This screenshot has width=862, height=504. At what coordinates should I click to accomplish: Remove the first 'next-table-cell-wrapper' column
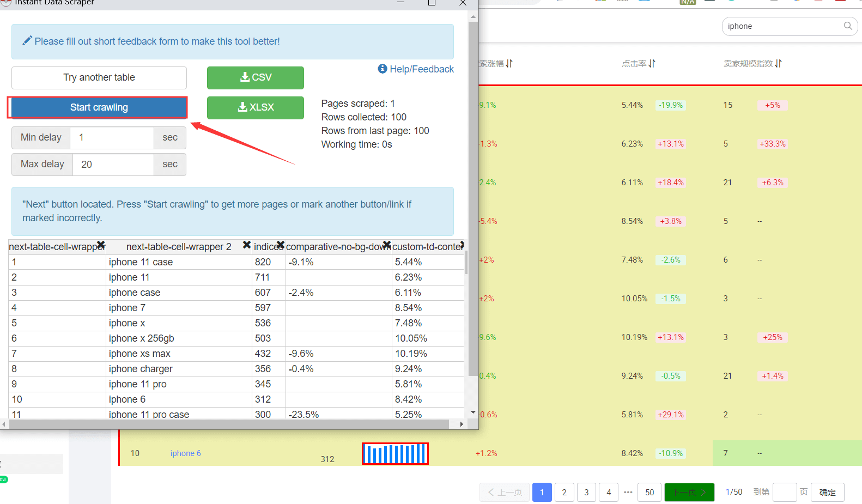pyautogui.click(x=101, y=245)
